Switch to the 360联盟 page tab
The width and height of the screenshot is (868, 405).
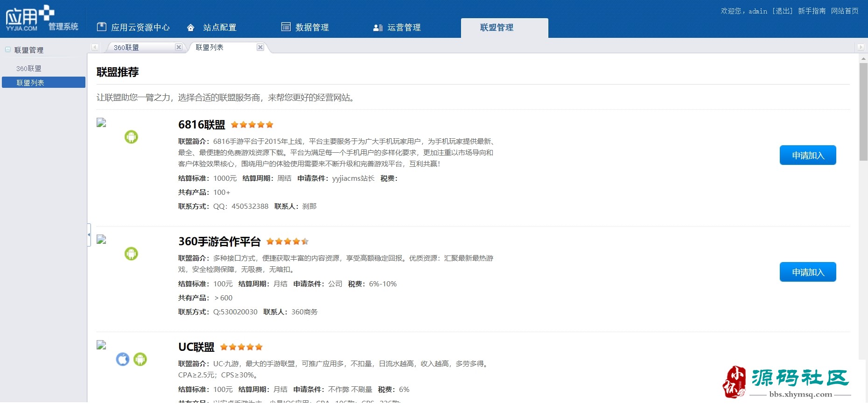[126, 47]
